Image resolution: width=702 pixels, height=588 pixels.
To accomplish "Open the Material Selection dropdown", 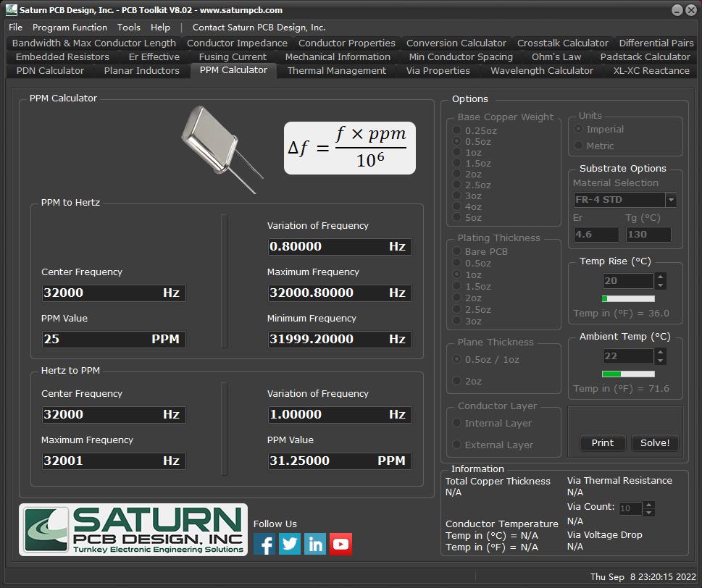I will click(671, 200).
